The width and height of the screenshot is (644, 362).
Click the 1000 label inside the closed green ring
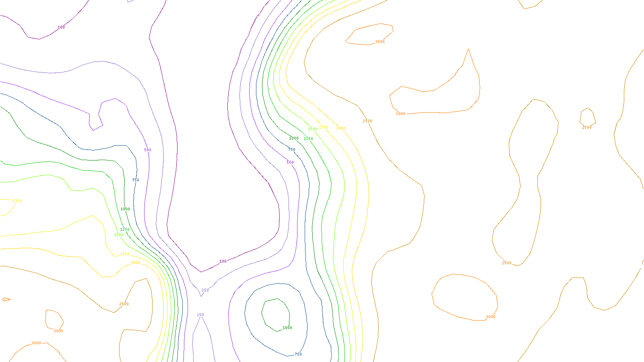point(287,328)
